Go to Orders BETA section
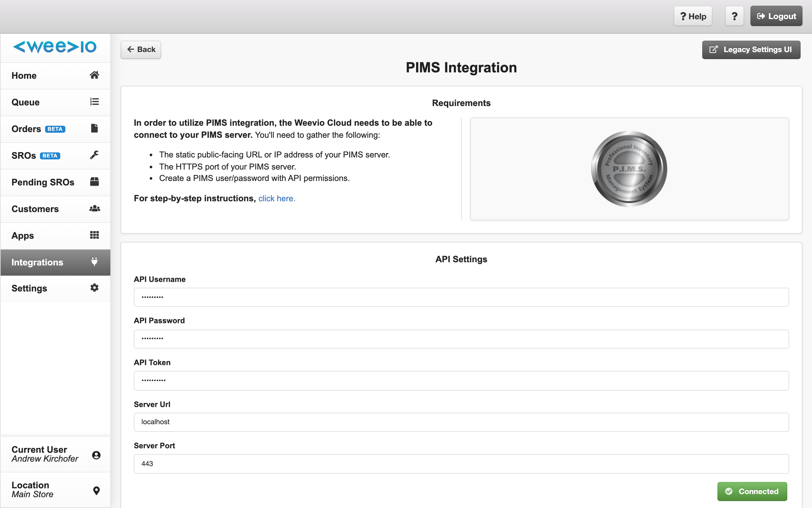Image resolution: width=812 pixels, height=508 pixels. click(56, 129)
